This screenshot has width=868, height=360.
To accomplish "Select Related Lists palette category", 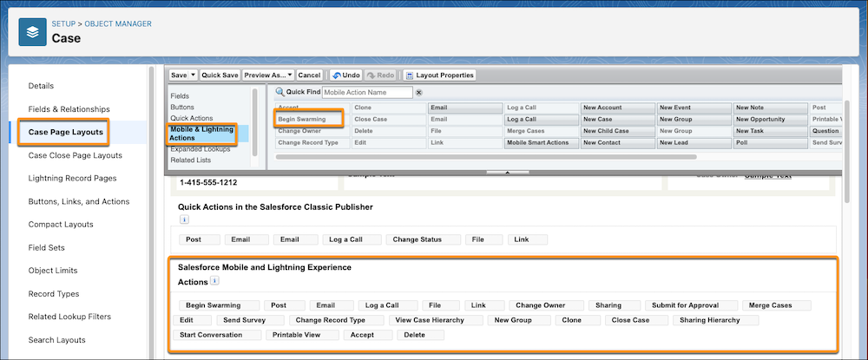I will point(190,160).
